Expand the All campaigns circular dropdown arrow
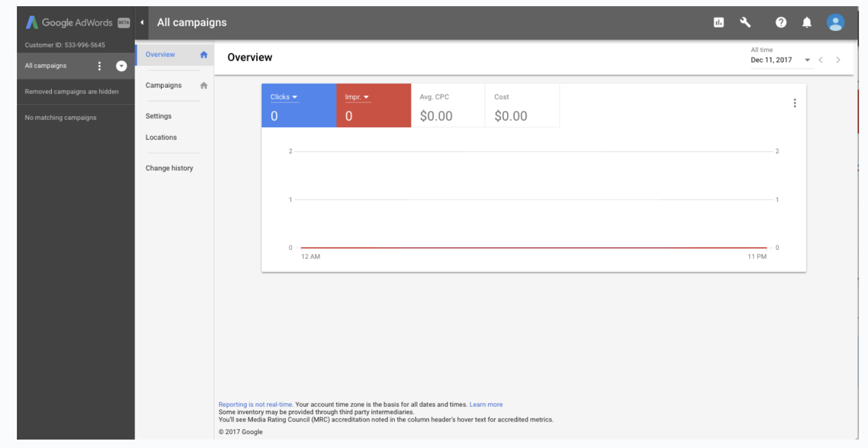The width and height of the screenshot is (868, 448). [x=121, y=66]
